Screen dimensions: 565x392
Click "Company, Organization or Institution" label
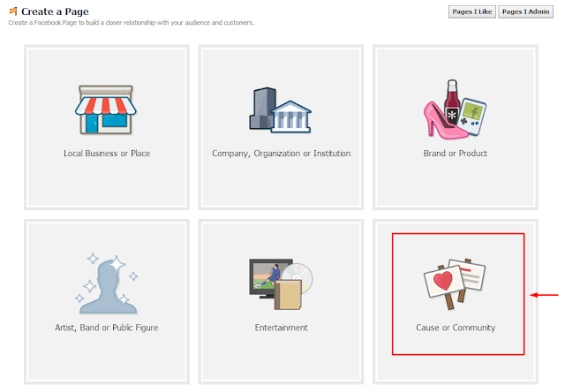(281, 154)
